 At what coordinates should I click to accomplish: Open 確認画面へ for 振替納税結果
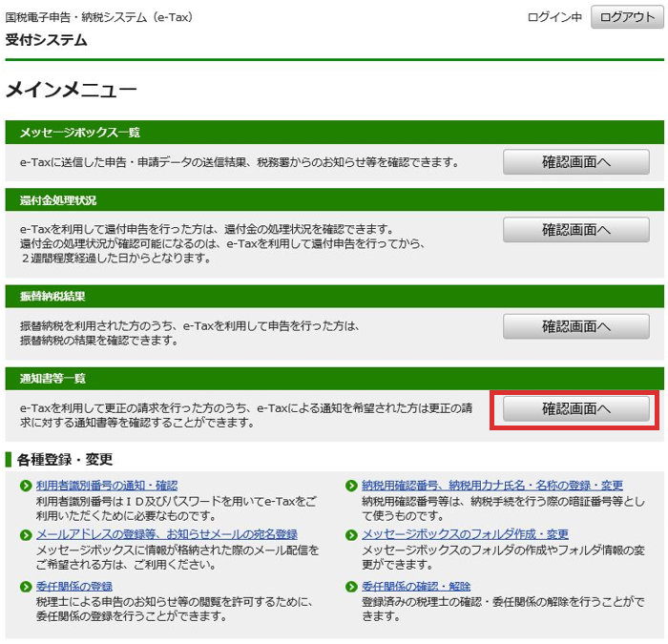point(576,326)
